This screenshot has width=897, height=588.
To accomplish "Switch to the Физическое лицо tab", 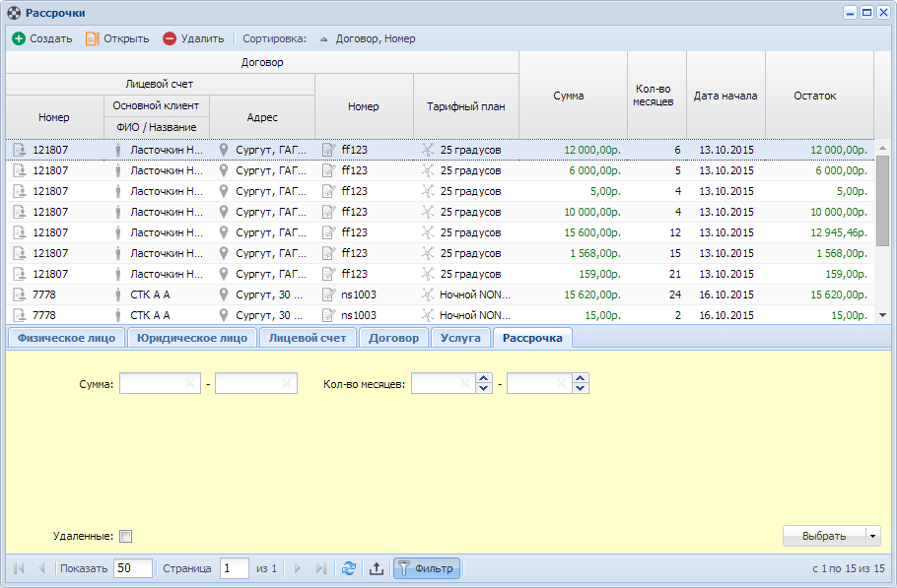I will point(66,338).
